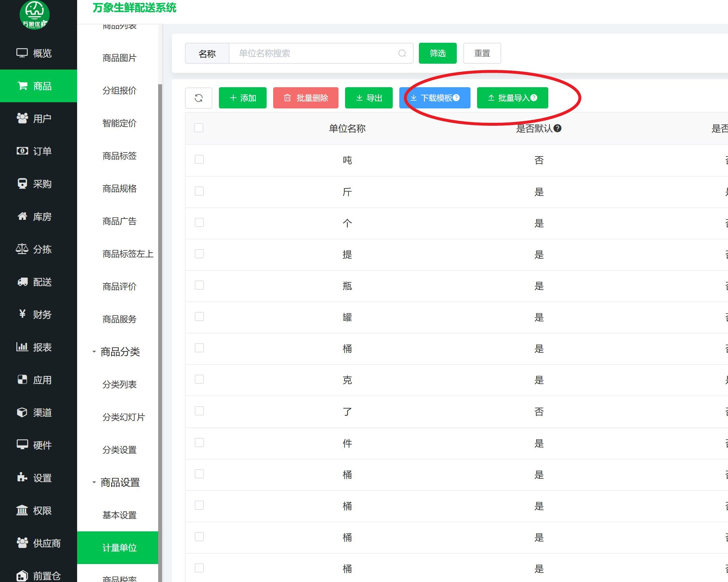Image resolution: width=728 pixels, height=582 pixels.
Task: Open the 名称 search field selector
Action: [x=207, y=53]
